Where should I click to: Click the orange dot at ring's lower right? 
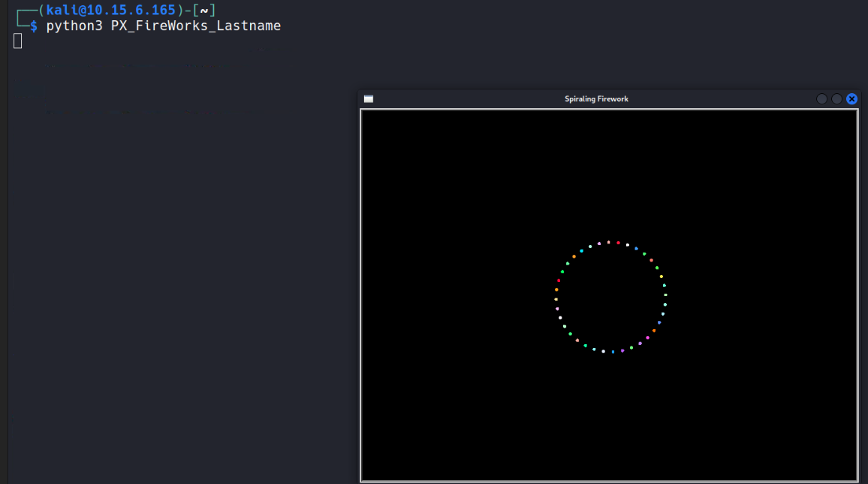click(654, 331)
